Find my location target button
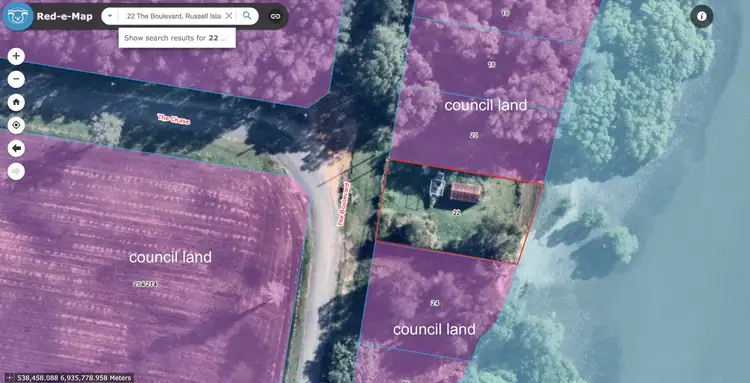750x383 pixels. point(16,125)
